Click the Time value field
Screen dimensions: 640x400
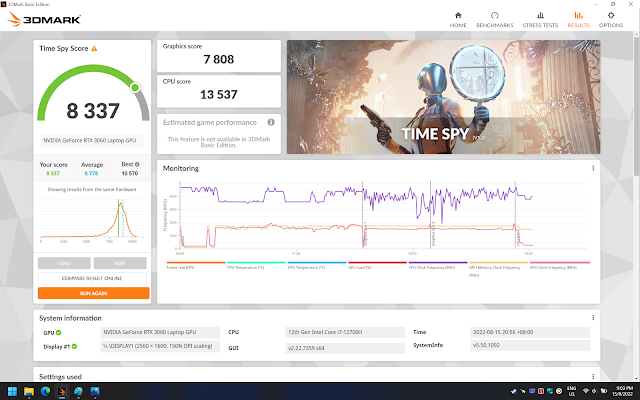530,332
